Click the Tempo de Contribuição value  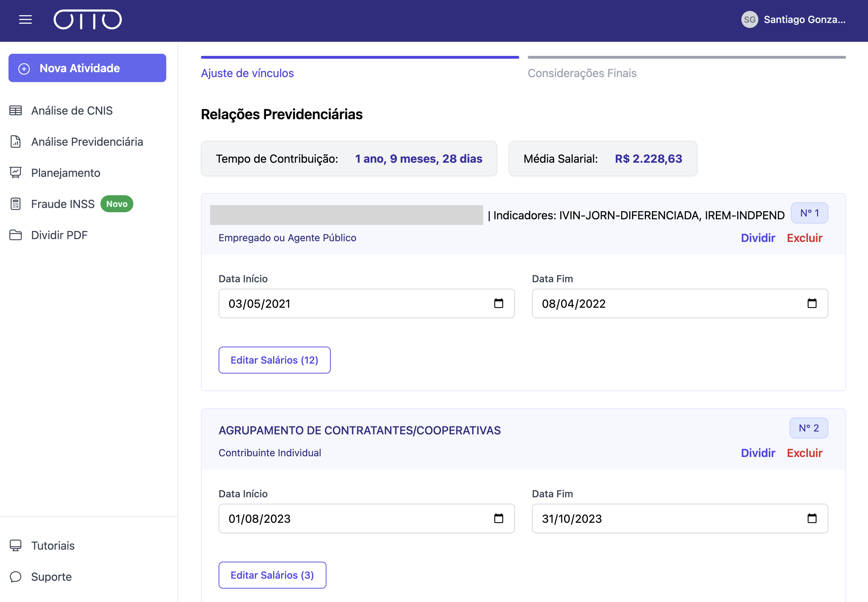coord(418,158)
